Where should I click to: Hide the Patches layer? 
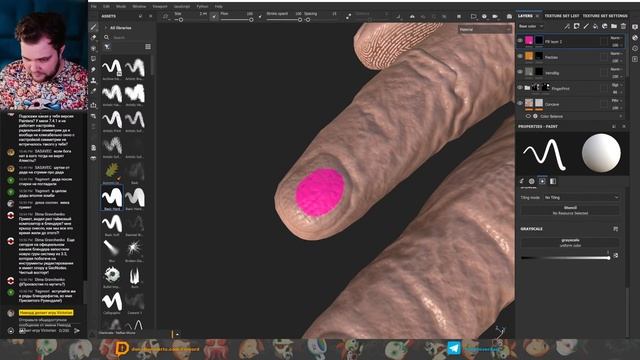click(520, 56)
